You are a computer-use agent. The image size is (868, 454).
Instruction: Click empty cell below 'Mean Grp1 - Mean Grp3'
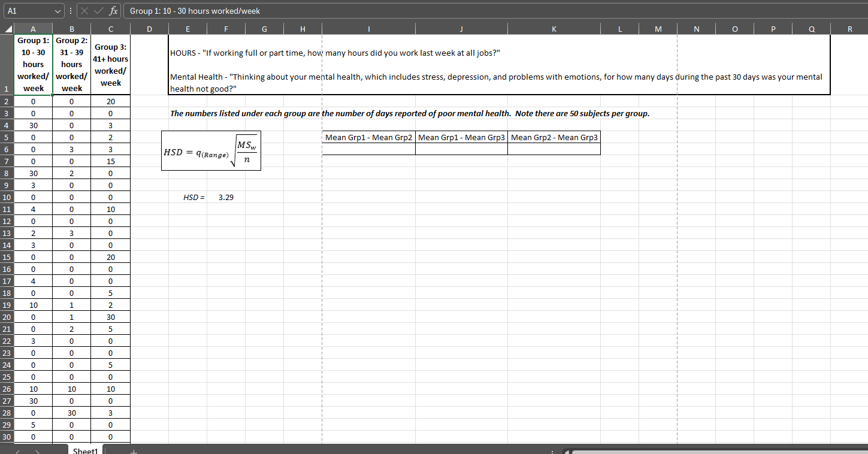[461, 149]
